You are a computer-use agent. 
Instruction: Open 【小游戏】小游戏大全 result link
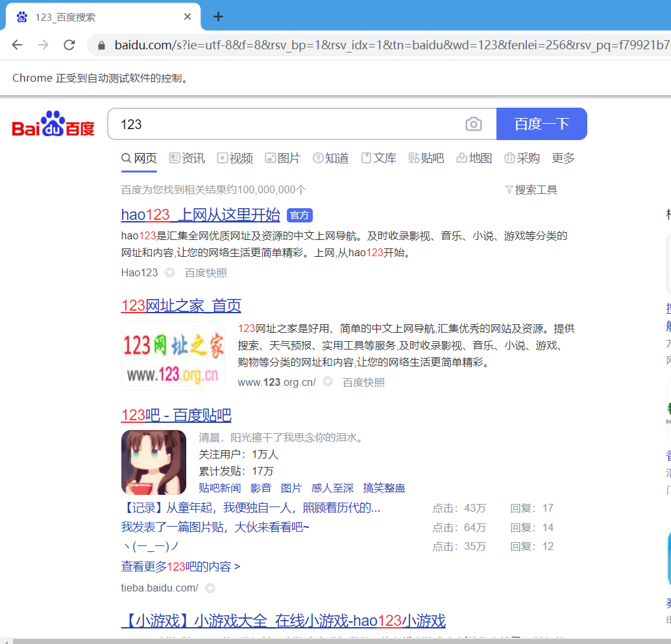tap(284, 621)
